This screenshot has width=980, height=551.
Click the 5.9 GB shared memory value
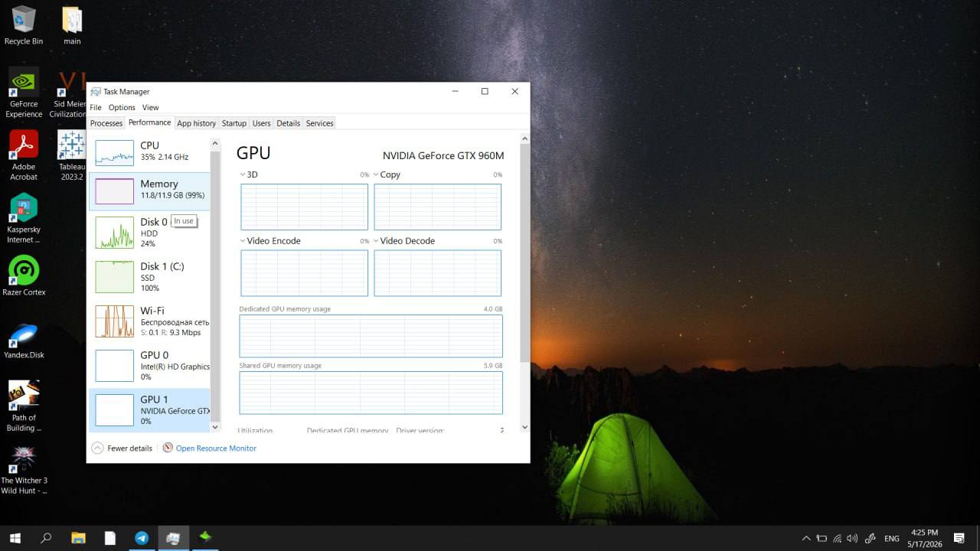(x=493, y=366)
